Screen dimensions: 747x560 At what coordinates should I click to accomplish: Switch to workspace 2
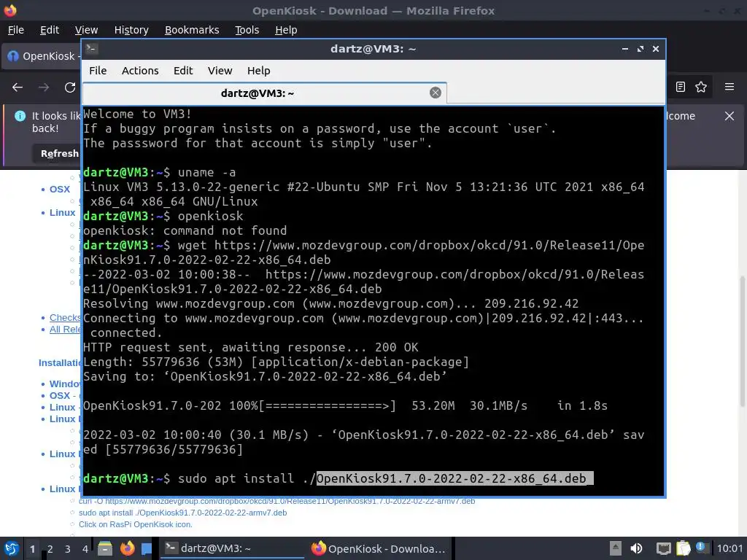[x=50, y=549]
